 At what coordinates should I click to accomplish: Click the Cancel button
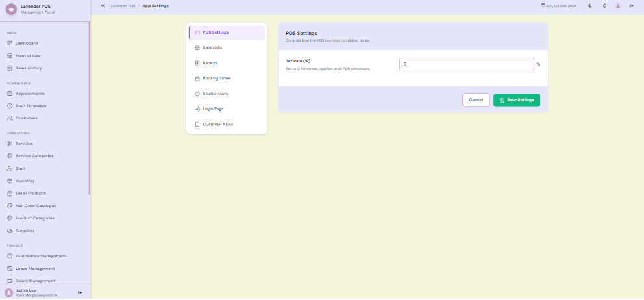click(x=476, y=100)
